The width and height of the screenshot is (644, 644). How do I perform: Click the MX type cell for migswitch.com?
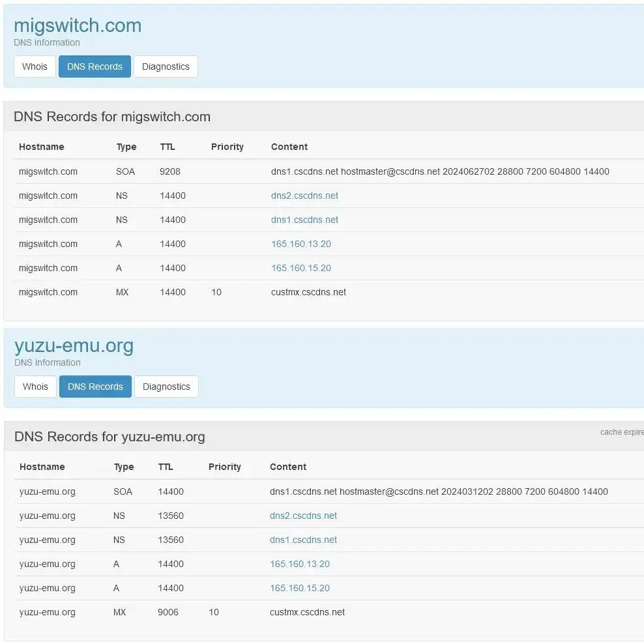click(123, 292)
